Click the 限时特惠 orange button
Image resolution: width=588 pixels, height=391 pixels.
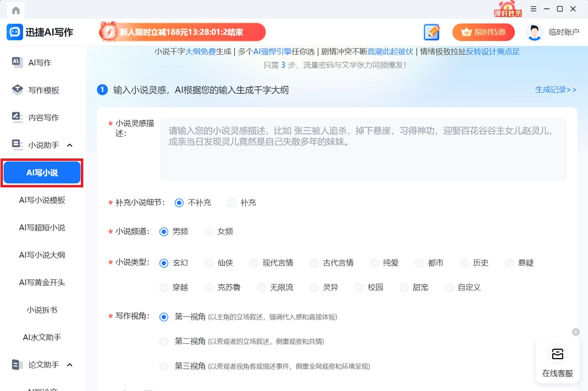click(x=483, y=32)
